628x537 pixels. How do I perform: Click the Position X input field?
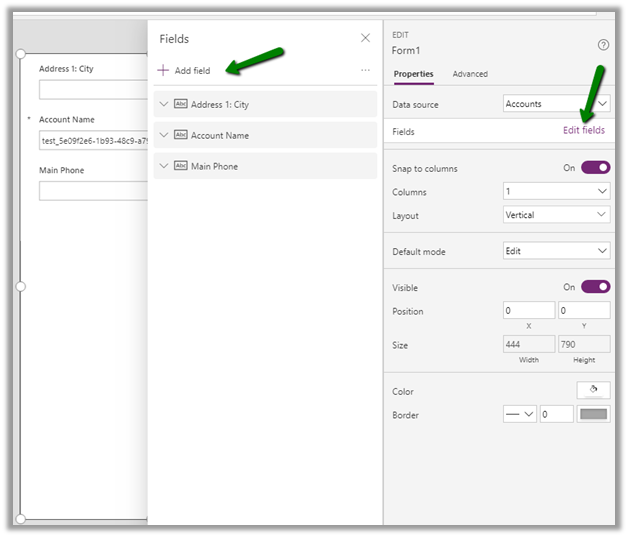coord(528,311)
